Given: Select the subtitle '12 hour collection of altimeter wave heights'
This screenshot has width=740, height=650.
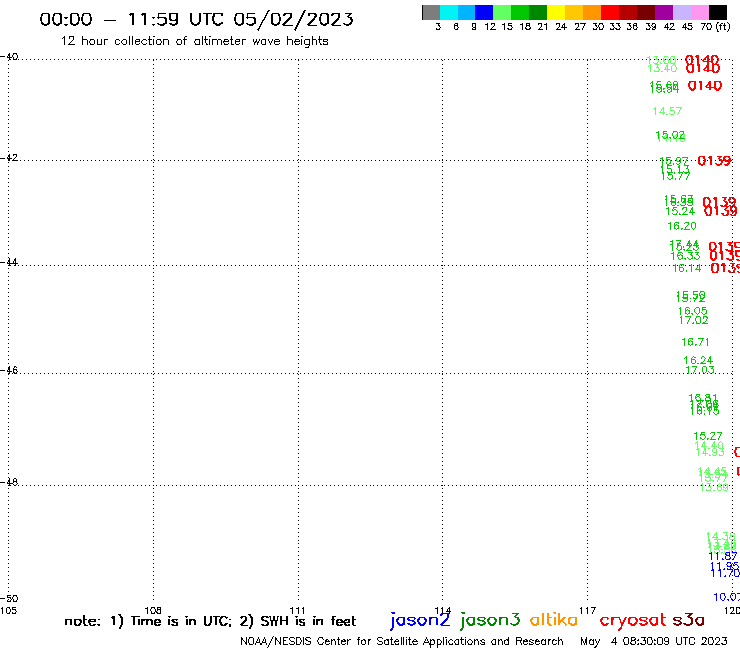Looking at the screenshot, I should [x=194, y=41].
